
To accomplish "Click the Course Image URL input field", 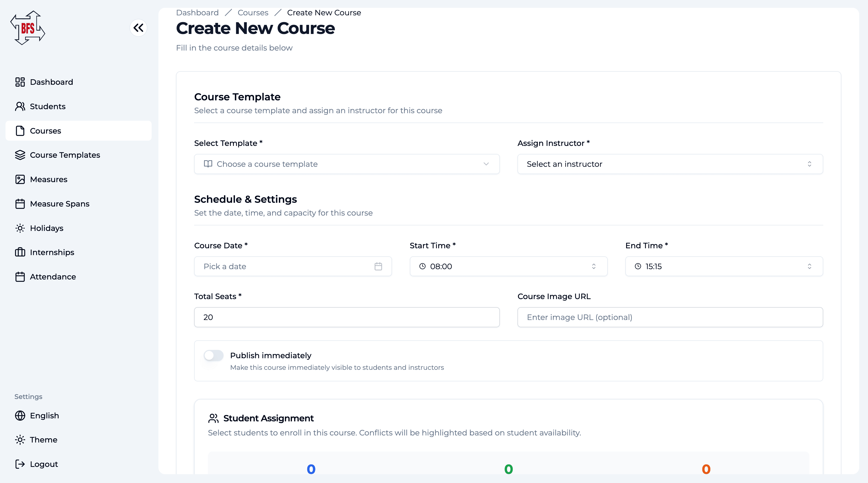I will [670, 317].
